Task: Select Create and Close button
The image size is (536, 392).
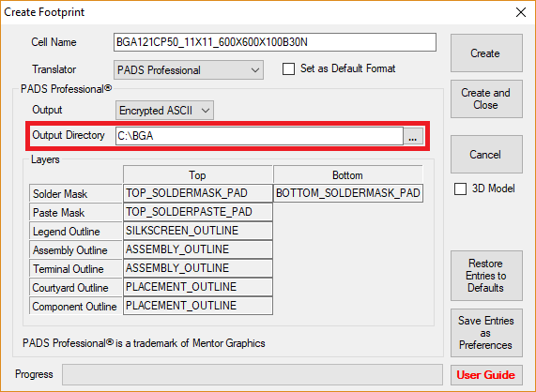Action: coord(486,99)
